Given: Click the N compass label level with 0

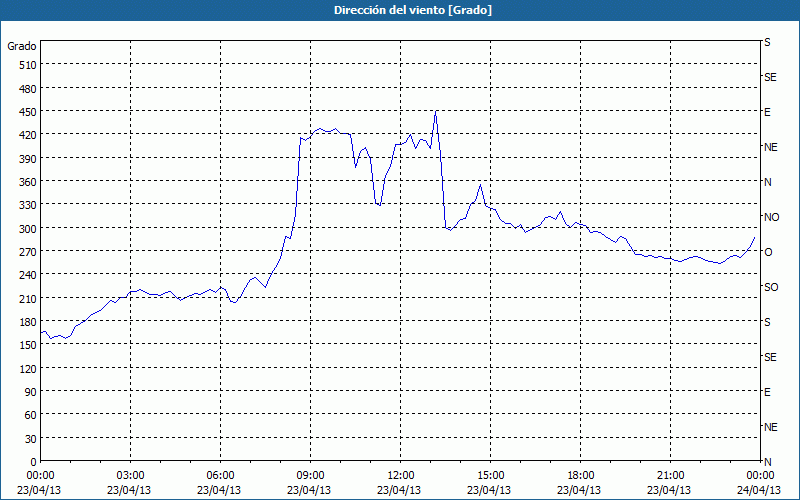Looking at the screenshot, I should 767,462.
